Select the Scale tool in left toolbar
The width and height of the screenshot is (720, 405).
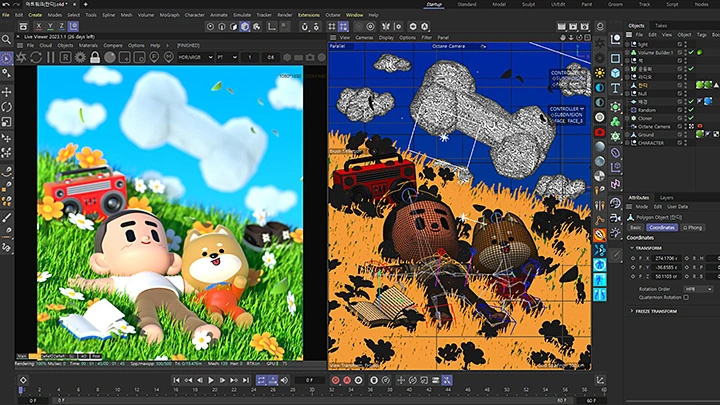click(6, 122)
